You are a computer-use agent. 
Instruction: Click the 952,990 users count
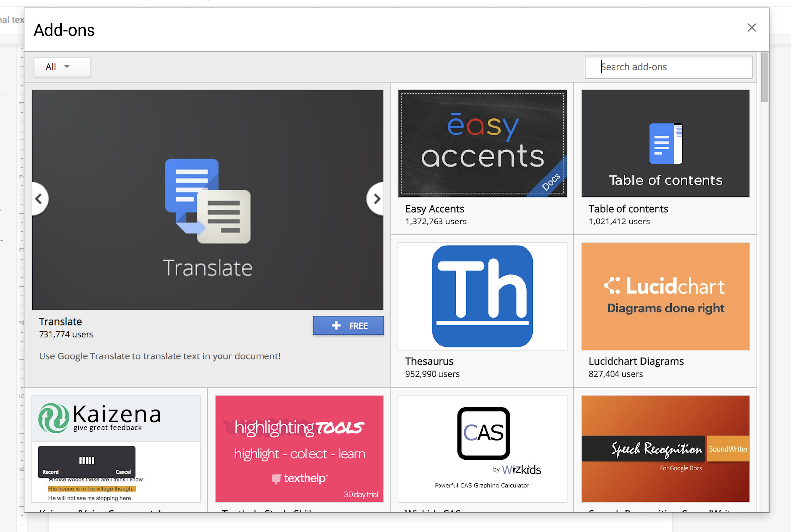[433, 374]
